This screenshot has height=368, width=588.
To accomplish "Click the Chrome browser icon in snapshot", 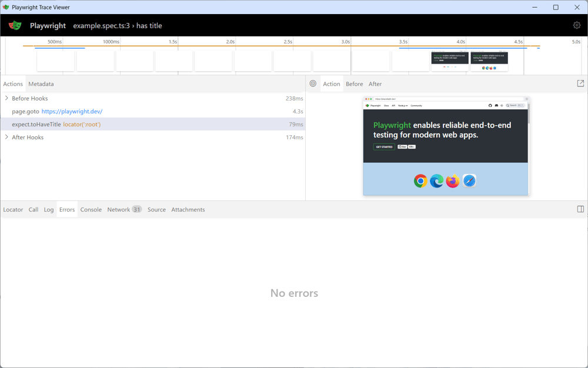I will coord(420,181).
